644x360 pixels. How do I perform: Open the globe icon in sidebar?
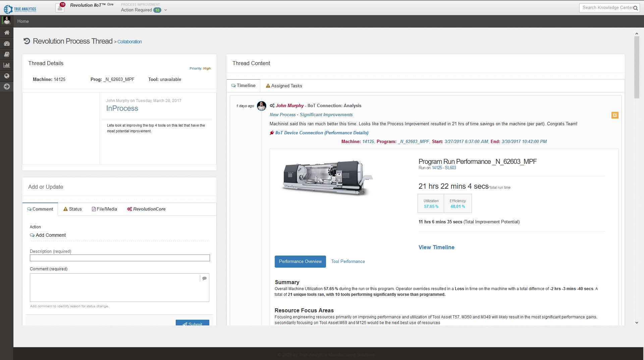(x=7, y=76)
